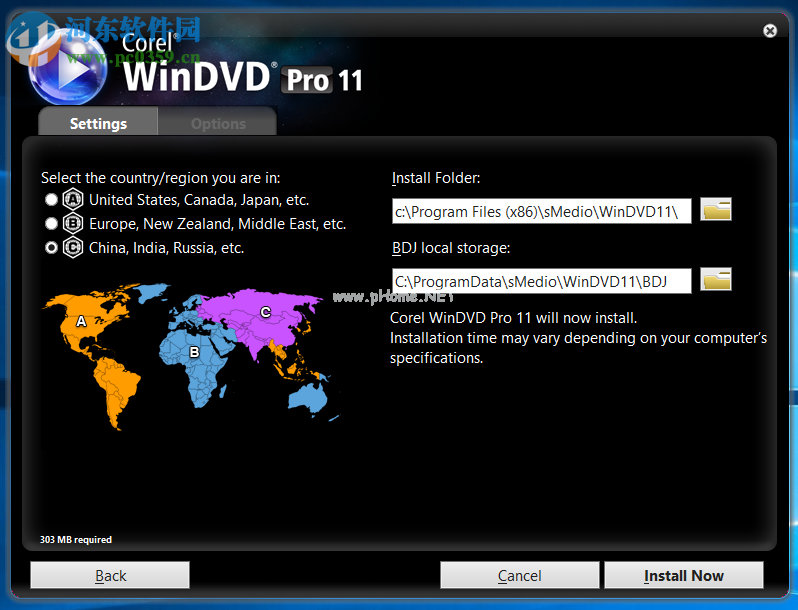Cancel the WinDVD installation
798x610 pixels.
click(x=520, y=575)
